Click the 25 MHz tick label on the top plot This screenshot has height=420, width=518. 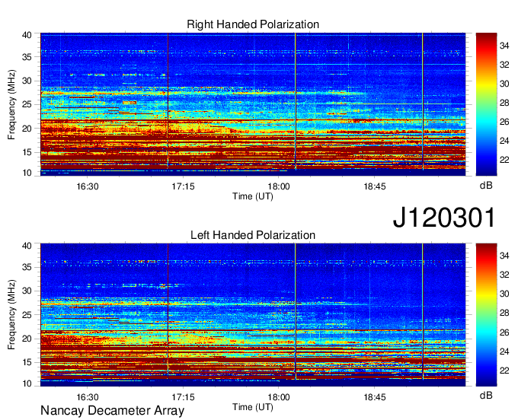tap(27, 104)
